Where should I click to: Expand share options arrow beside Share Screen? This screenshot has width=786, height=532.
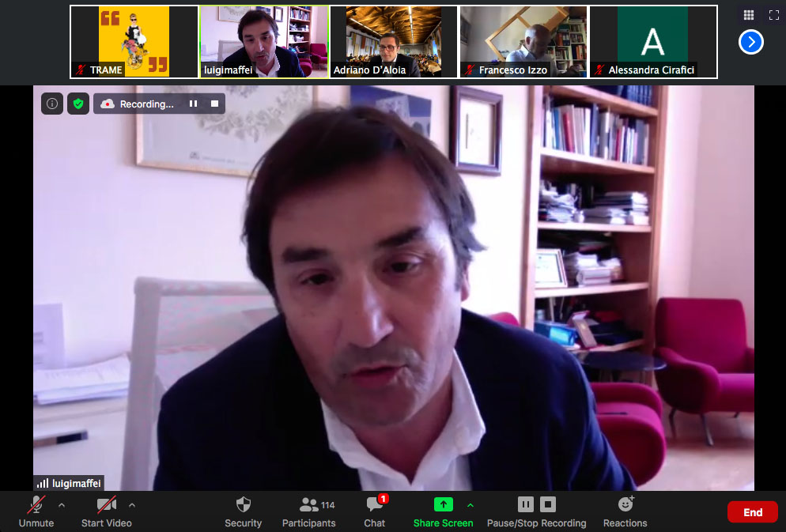coord(470,505)
